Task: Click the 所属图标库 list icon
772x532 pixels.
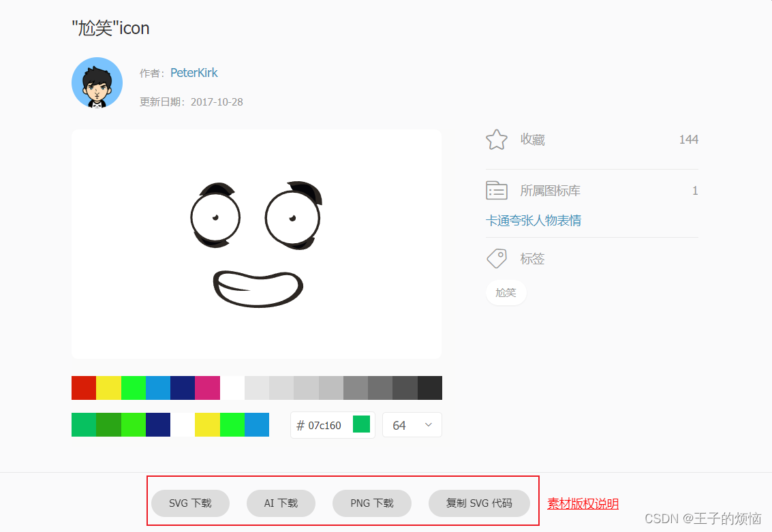Action: pyautogui.click(x=497, y=190)
